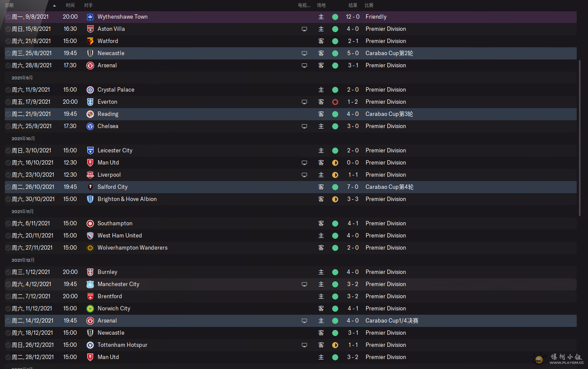
Task: Click the Everton club badge icon
Action: (x=90, y=102)
